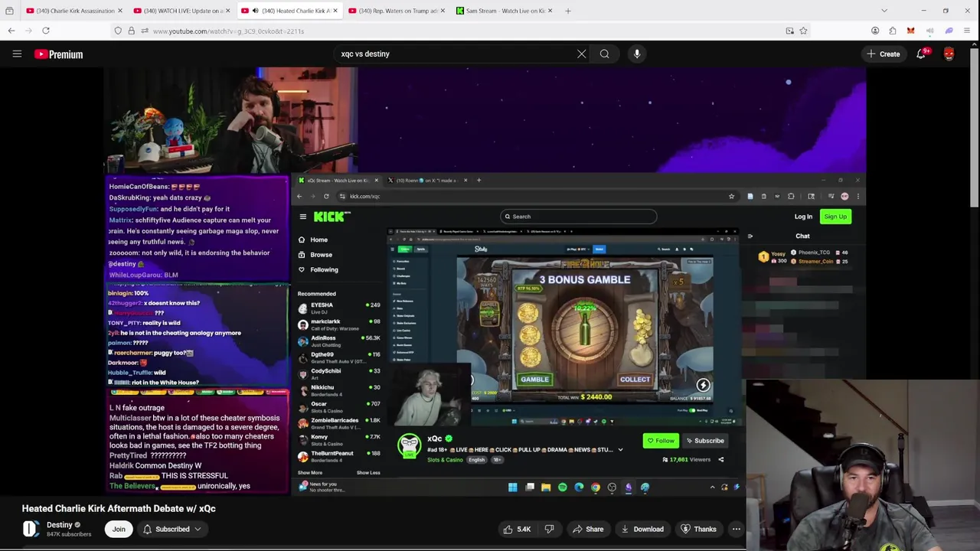The height and width of the screenshot is (551, 980).
Task: Start voice search with the microphone
Action: tap(637, 54)
